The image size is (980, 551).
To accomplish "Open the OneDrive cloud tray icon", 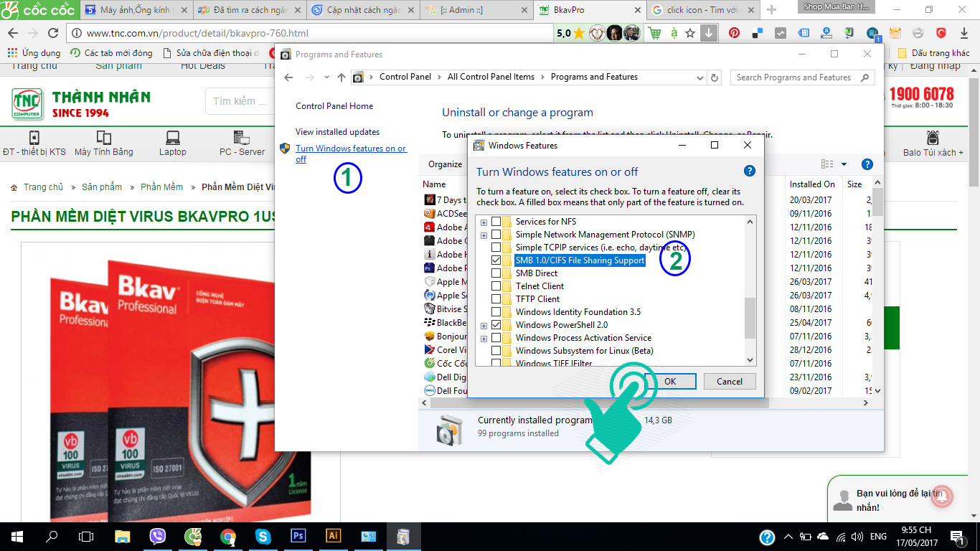I will pos(823,537).
